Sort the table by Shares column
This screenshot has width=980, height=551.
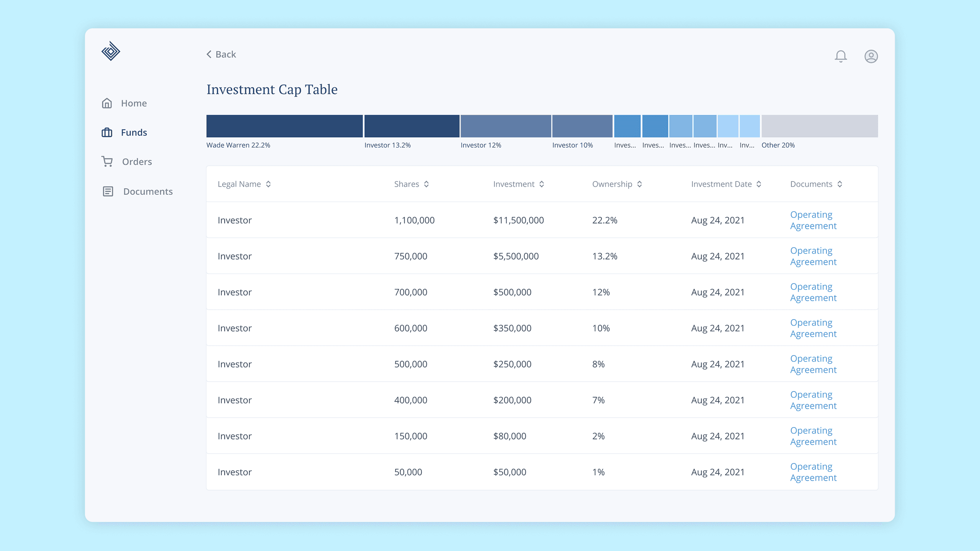(427, 184)
